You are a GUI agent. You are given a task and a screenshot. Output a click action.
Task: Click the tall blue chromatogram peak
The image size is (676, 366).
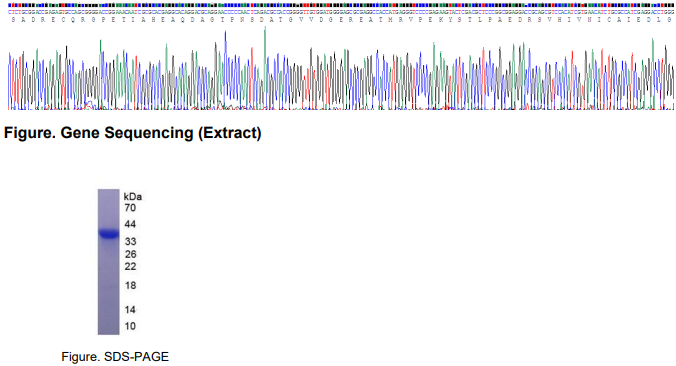pos(225,69)
